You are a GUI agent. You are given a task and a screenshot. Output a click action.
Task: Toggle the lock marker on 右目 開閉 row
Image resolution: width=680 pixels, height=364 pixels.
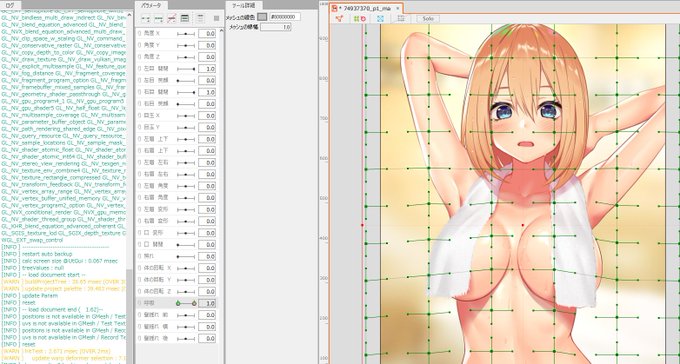coord(139,92)
